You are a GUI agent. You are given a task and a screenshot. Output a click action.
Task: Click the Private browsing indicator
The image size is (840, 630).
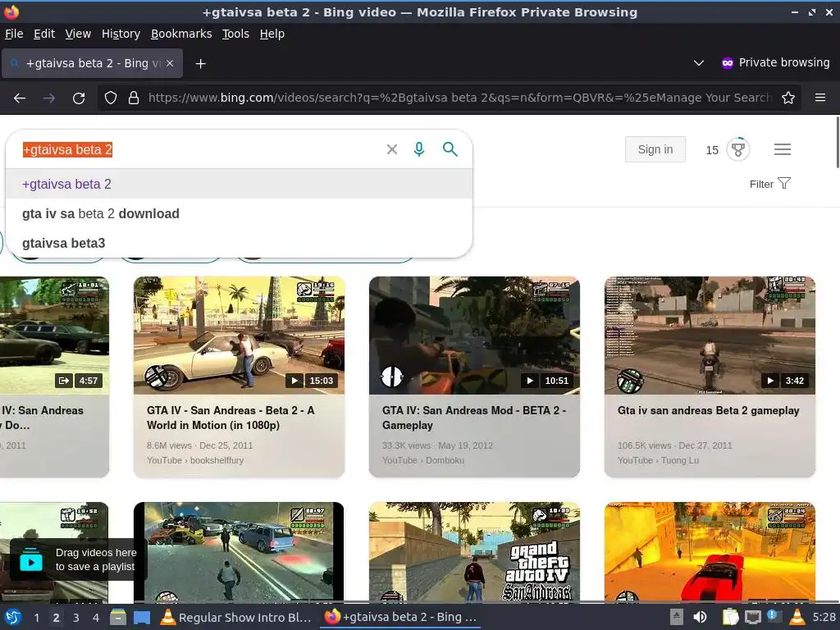(776, 62)
